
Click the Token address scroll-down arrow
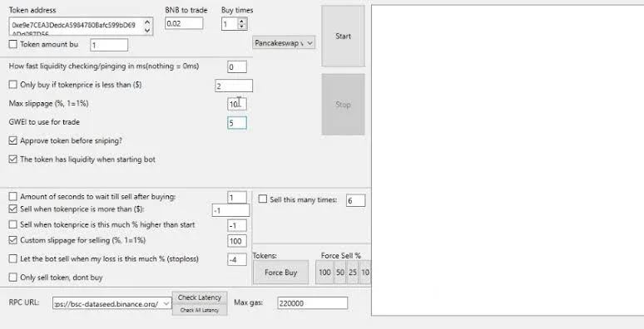147,31
